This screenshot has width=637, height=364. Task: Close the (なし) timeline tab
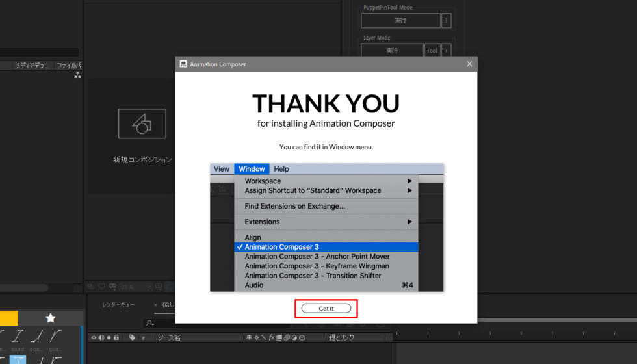click(155, 305)
